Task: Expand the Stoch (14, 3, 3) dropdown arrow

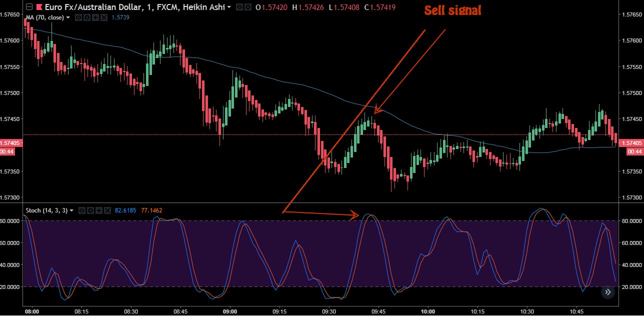Action: coord(71,210)
